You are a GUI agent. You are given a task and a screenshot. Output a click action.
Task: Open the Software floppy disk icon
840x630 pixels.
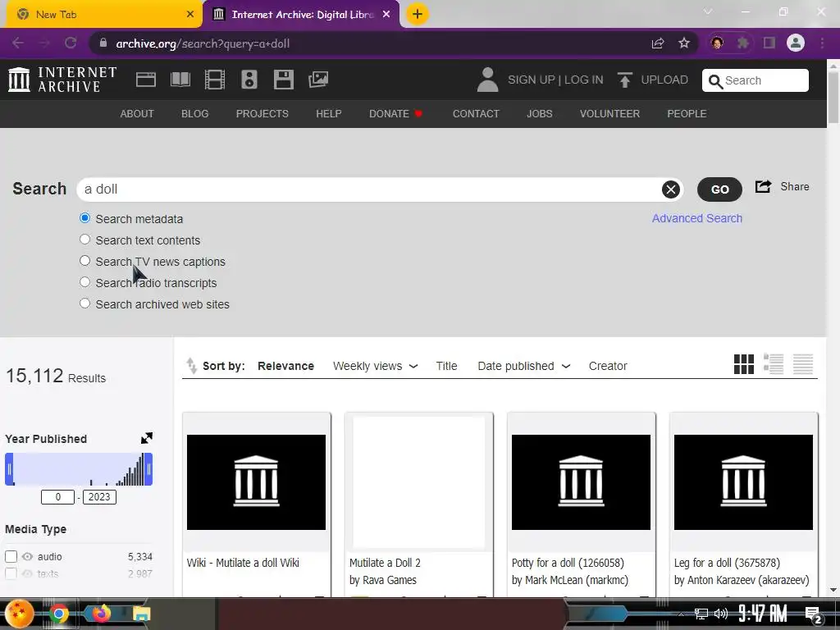(283, 80)
